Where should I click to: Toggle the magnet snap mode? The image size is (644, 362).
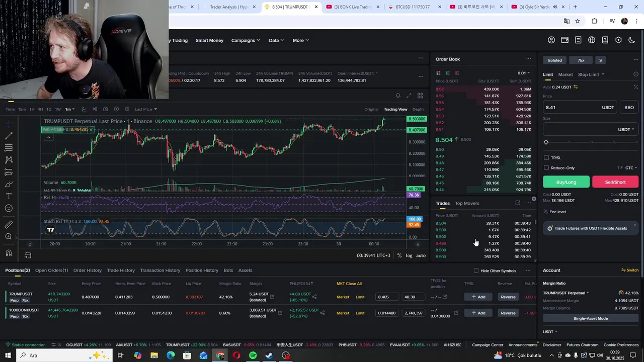(9, 253)
